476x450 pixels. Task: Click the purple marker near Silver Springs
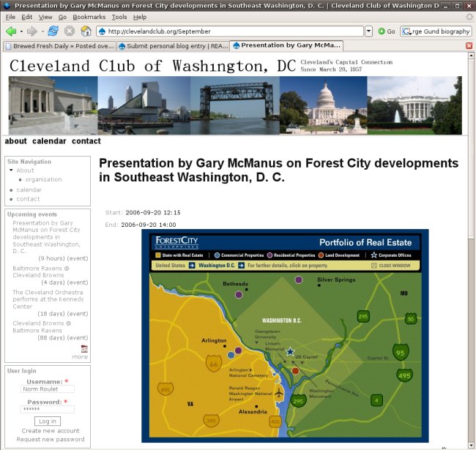click(x=299, y=280)
